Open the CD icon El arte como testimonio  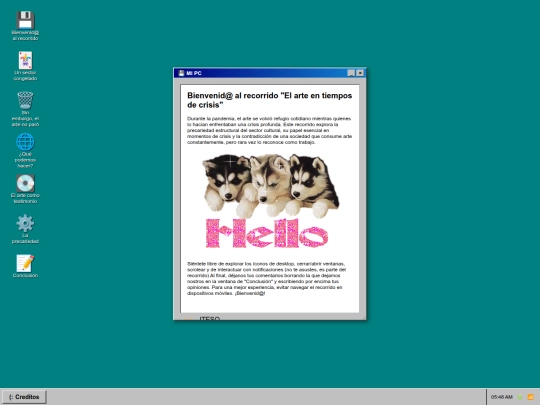click(25, 189)
